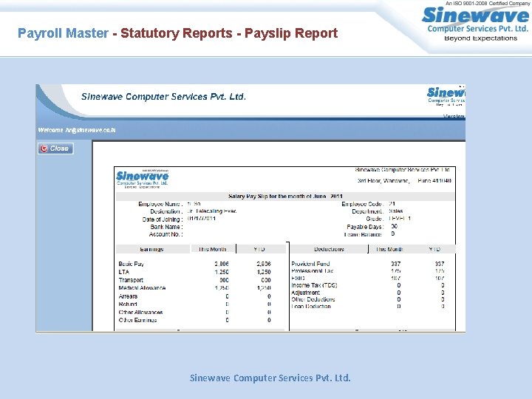The height and width of the screenshot is (399, 532).
Task: Click the Payable Days value '30'
Action: pyautogui.click(x=395, y=226)
